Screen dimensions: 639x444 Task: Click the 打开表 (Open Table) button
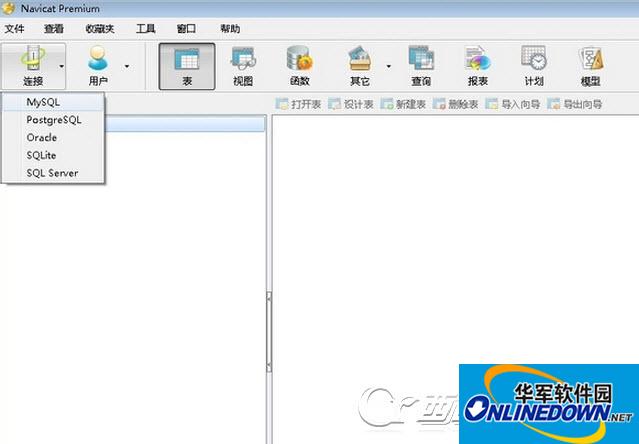point(298,104)
